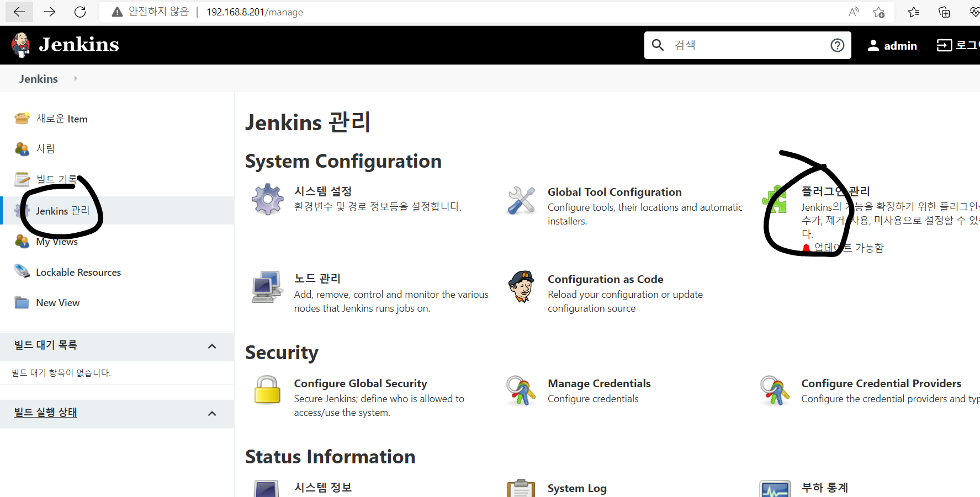The width and height of the screenshot is (980, 497).
Task: Click the Manage Credentials keys icon
Action: tap(521, 390)
